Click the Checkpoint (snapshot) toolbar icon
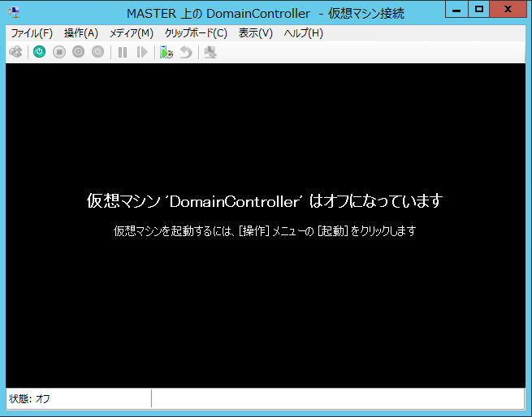Image resolution: width=532 pixels, height=417 pixels. click(x=167, y=52)
